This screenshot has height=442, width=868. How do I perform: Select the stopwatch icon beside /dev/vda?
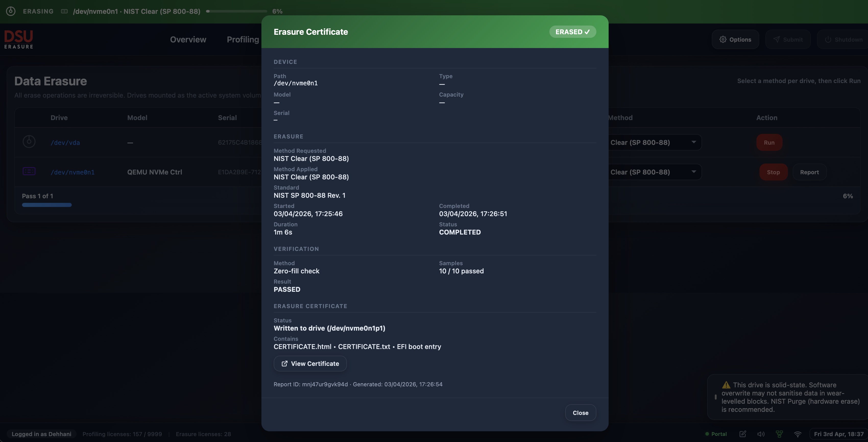coord(29,142)
